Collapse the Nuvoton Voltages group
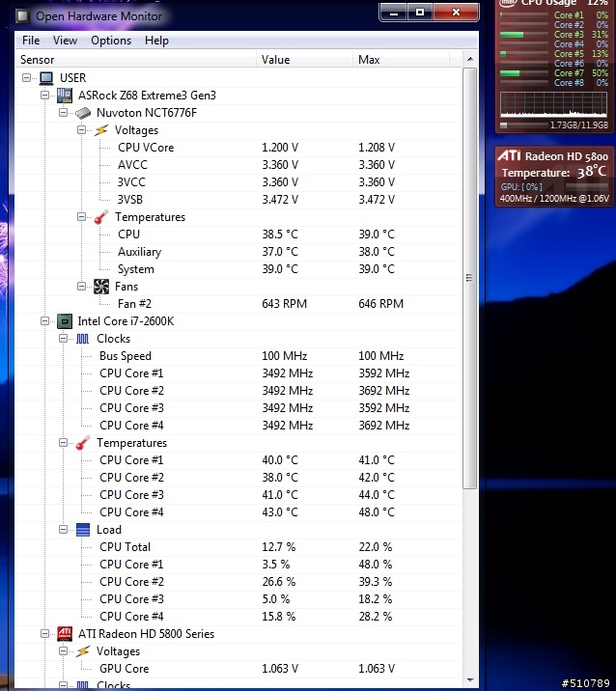The image size is (616, 691). pos(81,130)
